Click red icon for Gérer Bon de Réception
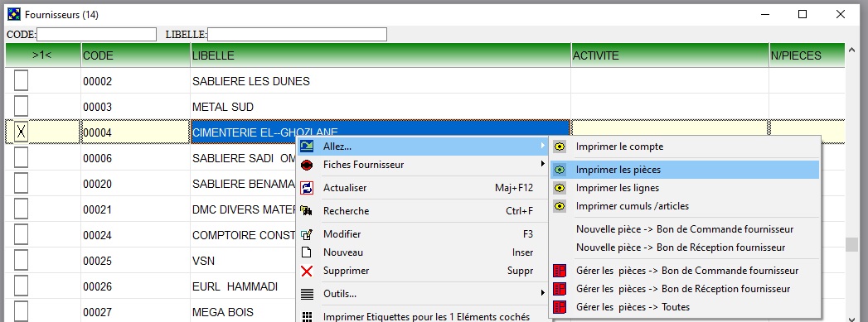Screen dimensions: 868x322 [560, 289]
